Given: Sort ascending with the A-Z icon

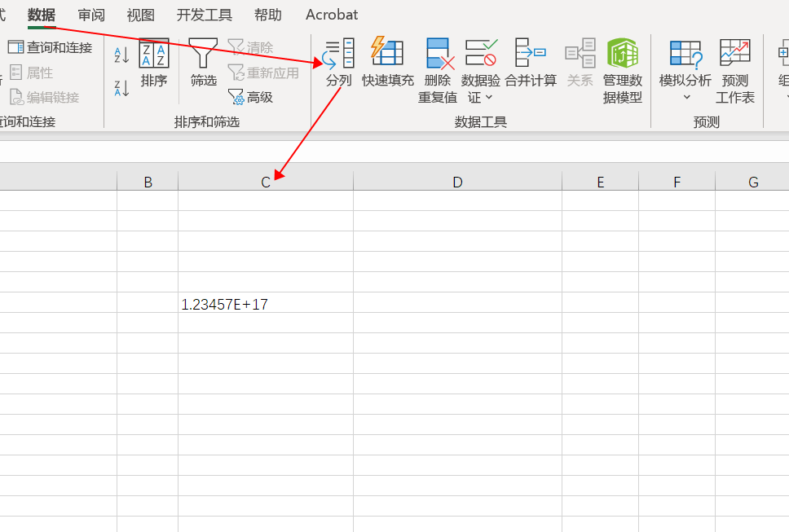Looking at the screenshot, I should point(121,55).
